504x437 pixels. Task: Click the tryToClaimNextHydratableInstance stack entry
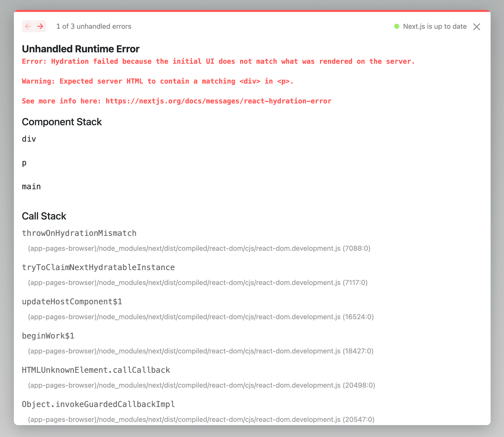point(98,267)
